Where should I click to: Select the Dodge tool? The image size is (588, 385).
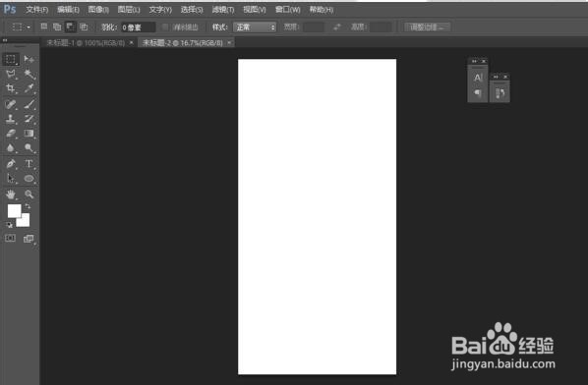[x=29, y=148]
